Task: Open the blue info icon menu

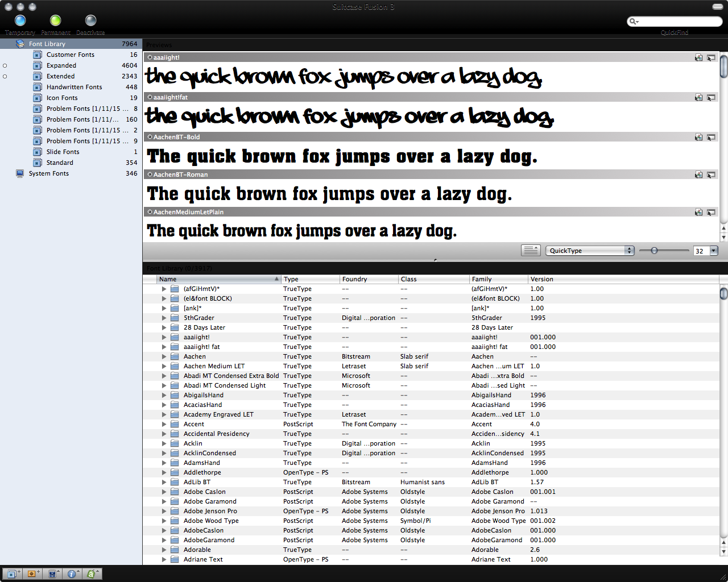Action: point(72,573)
